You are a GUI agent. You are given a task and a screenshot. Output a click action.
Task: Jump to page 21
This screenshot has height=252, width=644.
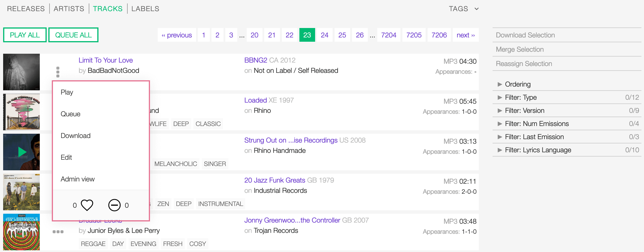pos(272,35)
